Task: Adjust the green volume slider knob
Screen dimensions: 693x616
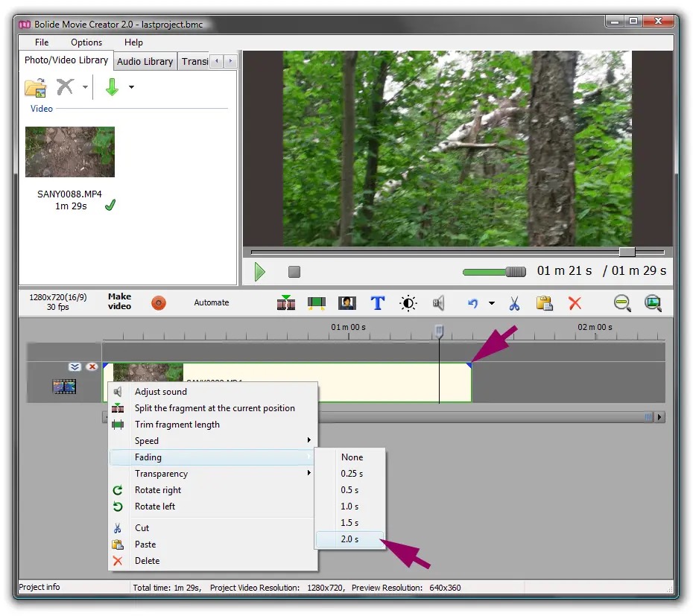Action: [516, 272]
